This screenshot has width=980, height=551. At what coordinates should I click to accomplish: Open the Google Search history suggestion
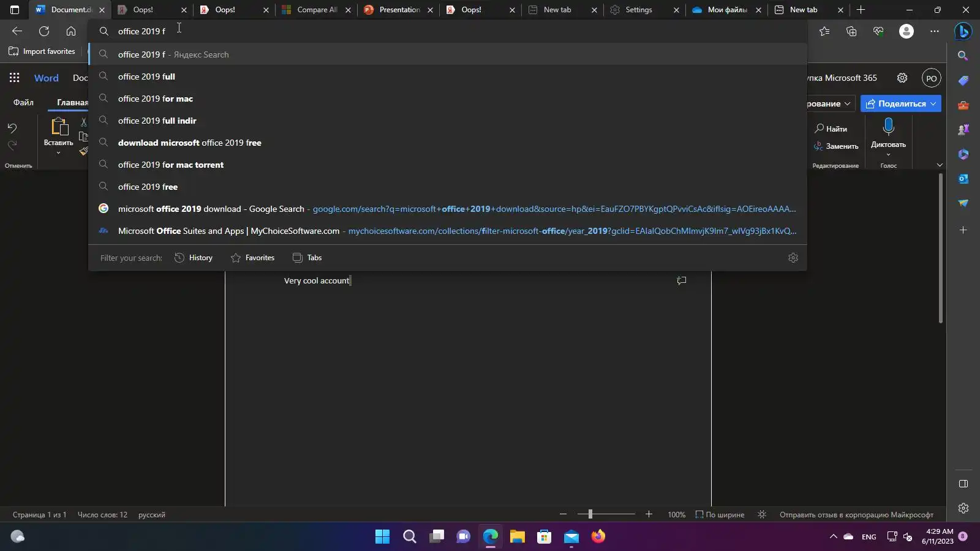click(x=448, y=209)
